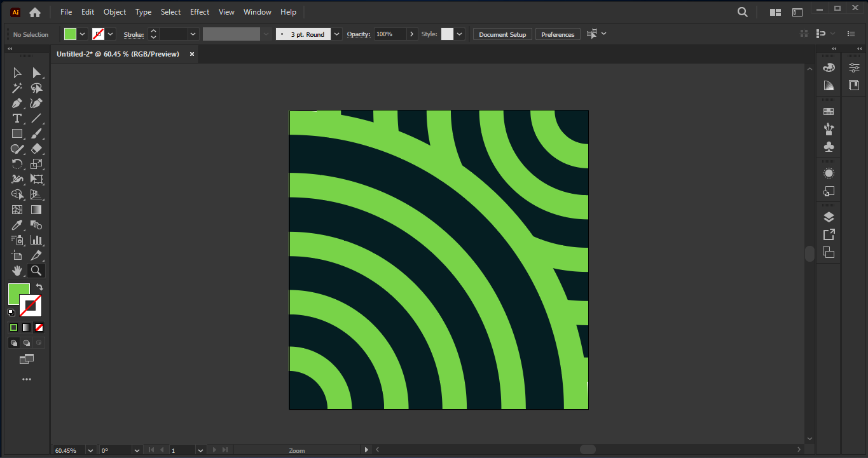The height and width of the screenshot is (458, 868).
Task: Switch paint mode to Gradient
Action: [x=26, y=328]
